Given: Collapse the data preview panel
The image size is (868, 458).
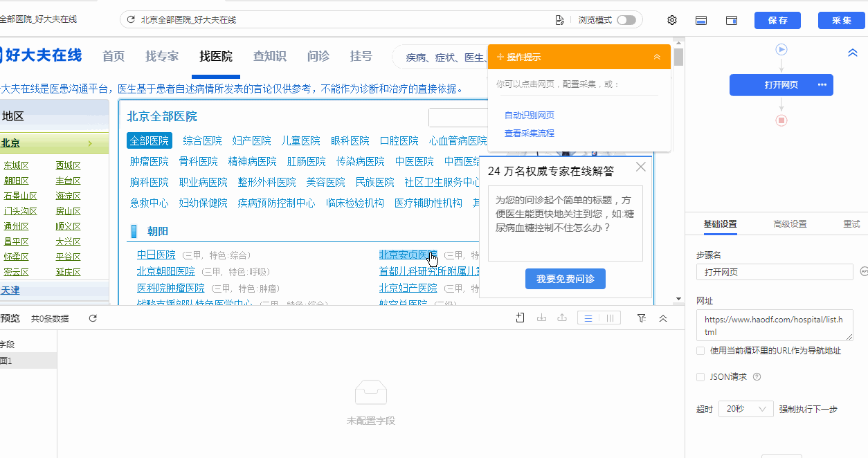Looking at the screenshot, I should click(x=662, y=318).
